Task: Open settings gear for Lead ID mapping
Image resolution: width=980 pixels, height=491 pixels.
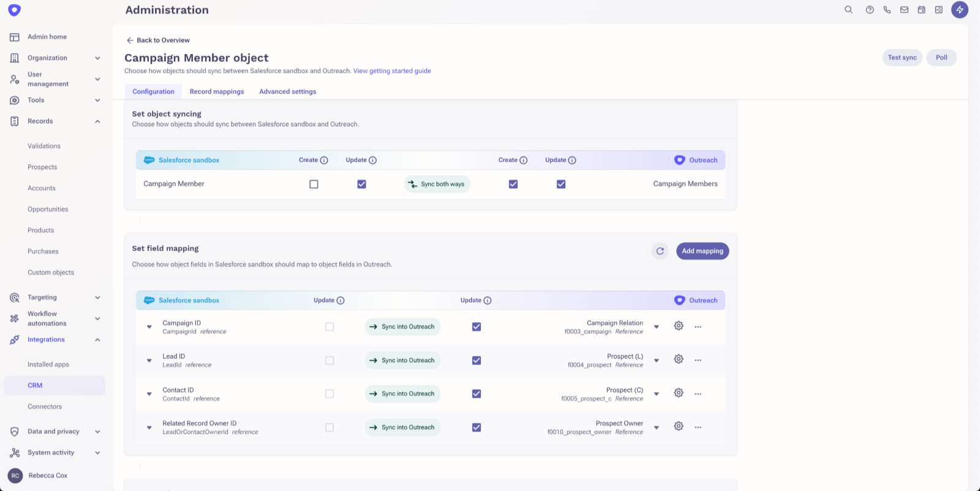Action: coord(679,360)
